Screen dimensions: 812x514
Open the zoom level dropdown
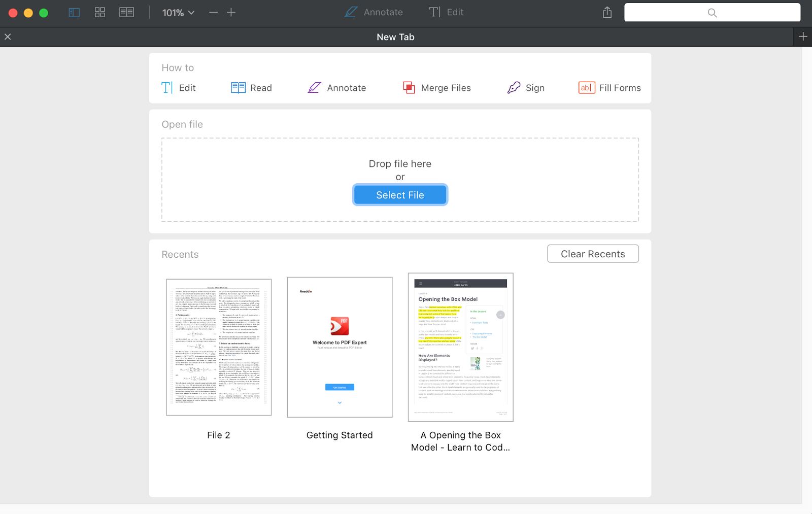(x=178, y=13)
